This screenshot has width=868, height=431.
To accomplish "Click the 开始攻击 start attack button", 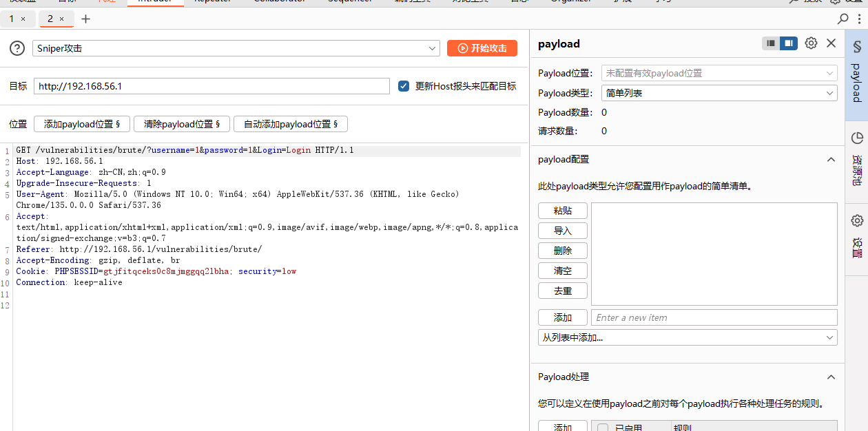I will 482,48.
